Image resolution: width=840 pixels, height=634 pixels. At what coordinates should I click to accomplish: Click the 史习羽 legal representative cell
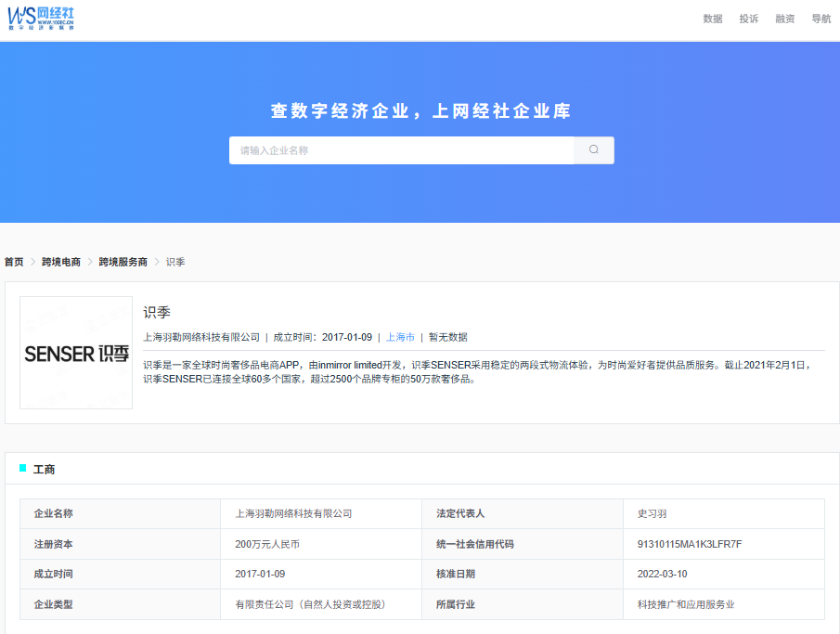pos(724,513)
